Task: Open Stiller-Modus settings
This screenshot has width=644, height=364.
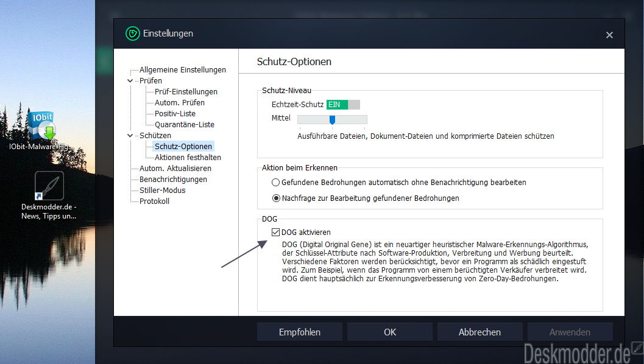Action: [x=162, y=191]
